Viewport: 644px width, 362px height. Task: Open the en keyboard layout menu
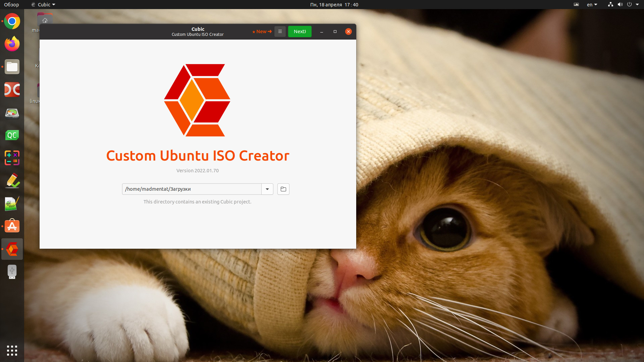point(592,5)
